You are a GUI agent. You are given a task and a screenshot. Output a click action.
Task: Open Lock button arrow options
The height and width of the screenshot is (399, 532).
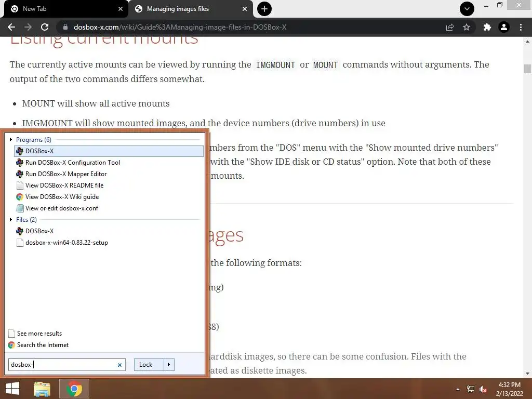point(169,365)
